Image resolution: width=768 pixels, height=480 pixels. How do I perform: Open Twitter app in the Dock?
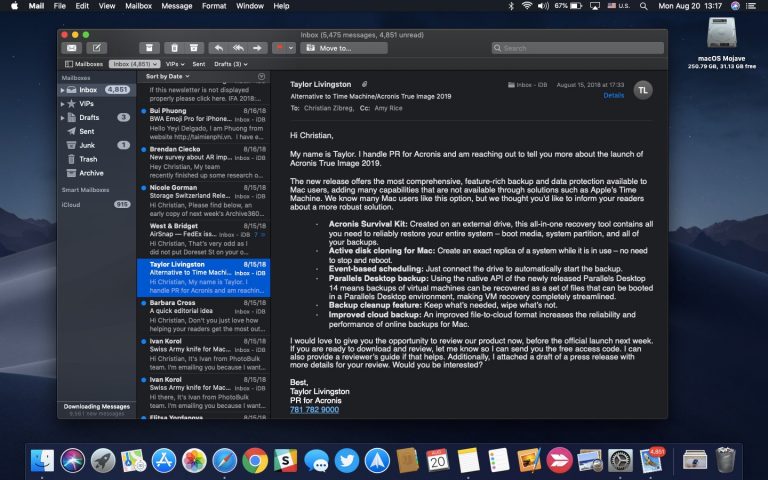click(346, 460)
